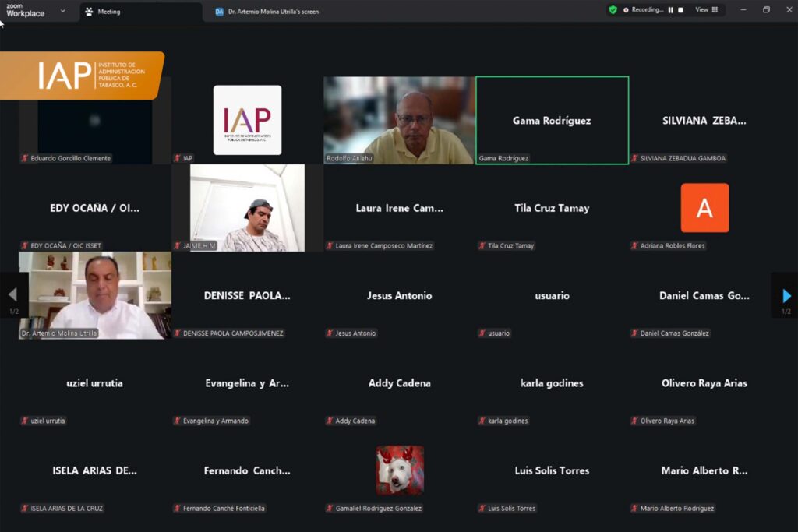
Task: Open the View layout options
Action: point(705,10)
